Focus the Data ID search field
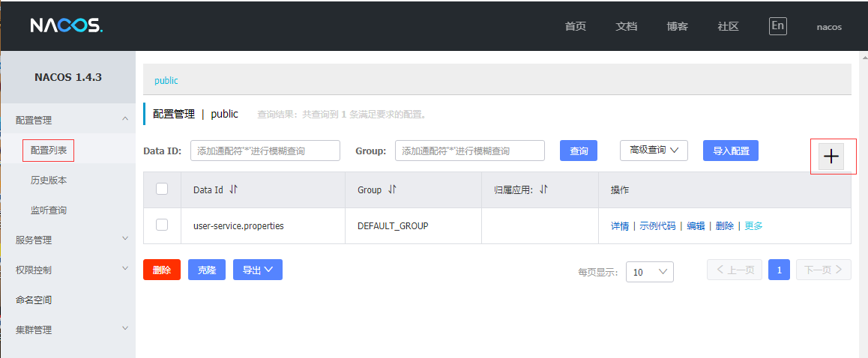The width and height of the screenshot is (868, 358). 265,151
